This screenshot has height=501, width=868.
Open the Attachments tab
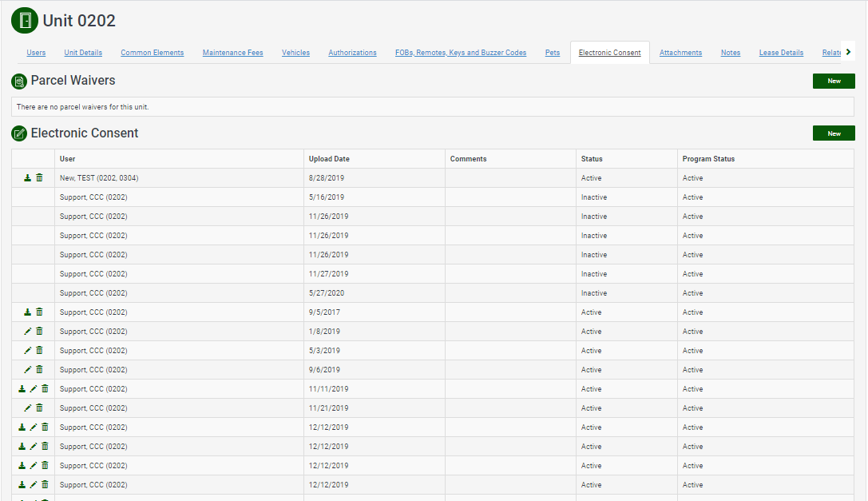(680, 53)
